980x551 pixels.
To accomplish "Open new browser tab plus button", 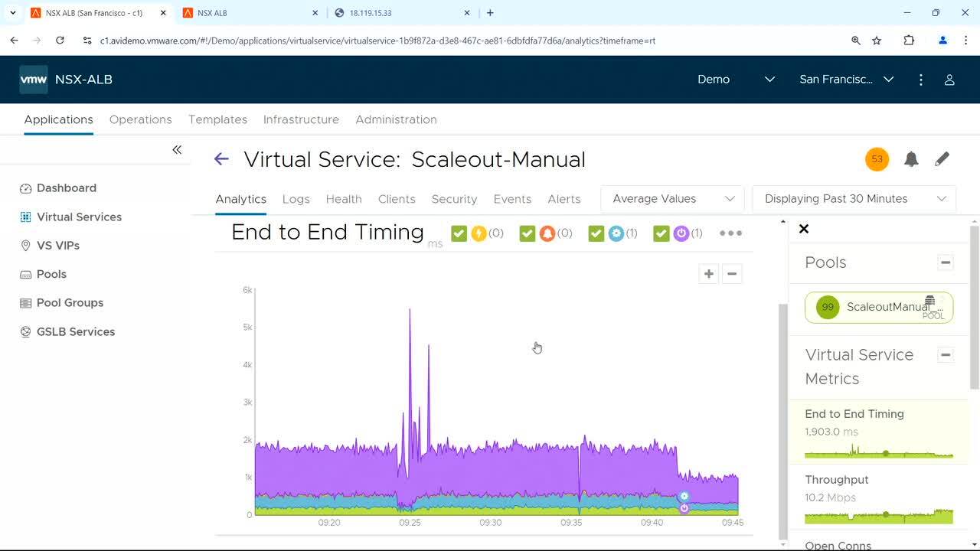I will [x=490, y=13].
